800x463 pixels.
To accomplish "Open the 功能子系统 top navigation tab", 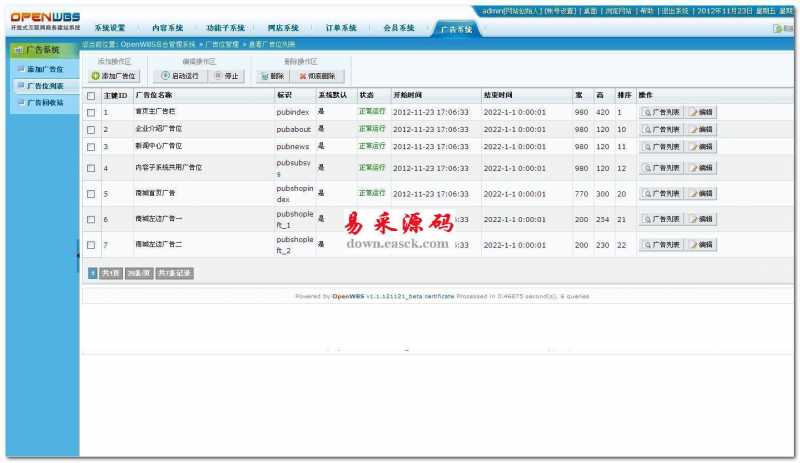I will pyautogui.click(x=226, y=28).
